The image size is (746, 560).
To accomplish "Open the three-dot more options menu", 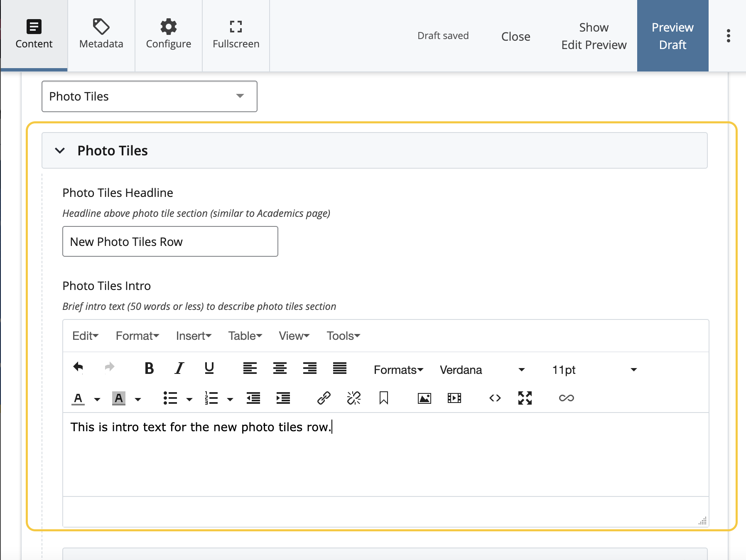I will (729, 36).
